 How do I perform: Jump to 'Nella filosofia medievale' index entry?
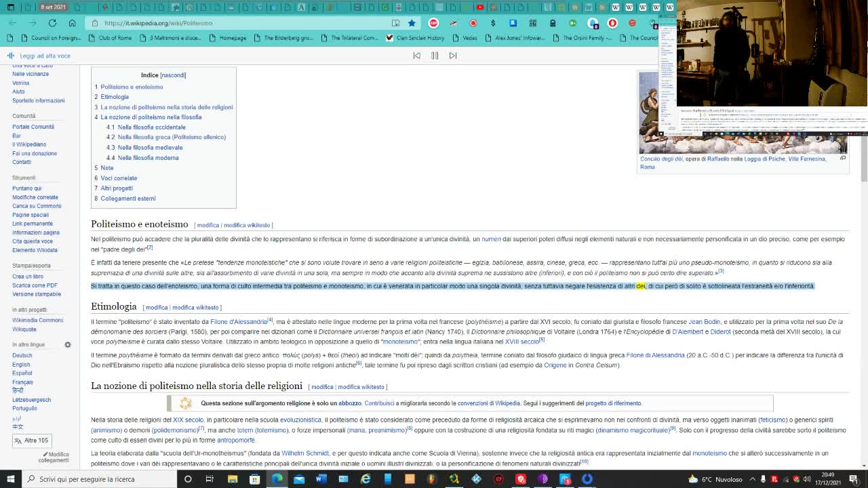pyautogui.click(x=150, y=148)
